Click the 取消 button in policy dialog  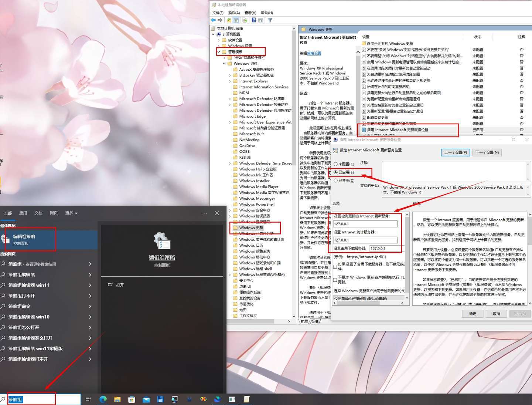497,314
